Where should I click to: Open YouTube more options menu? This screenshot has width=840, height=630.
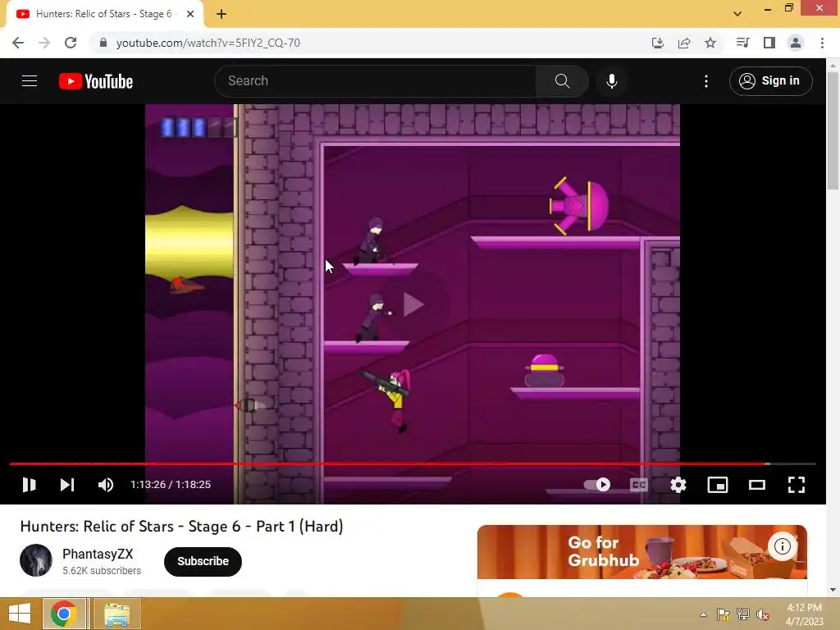(x=706, y=81)
